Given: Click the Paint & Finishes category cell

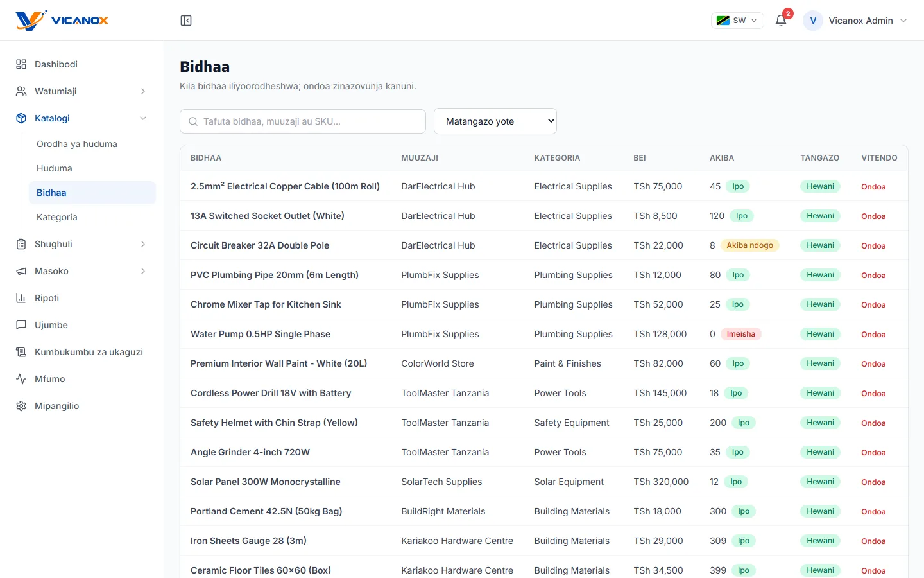Looking at the screenshot, I should [567, 363].
